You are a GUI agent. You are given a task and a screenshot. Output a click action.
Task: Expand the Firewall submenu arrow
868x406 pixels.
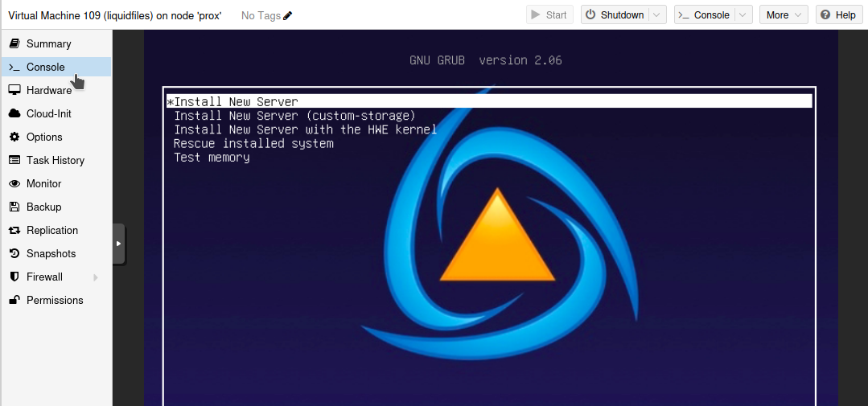[x=96, y=277]
